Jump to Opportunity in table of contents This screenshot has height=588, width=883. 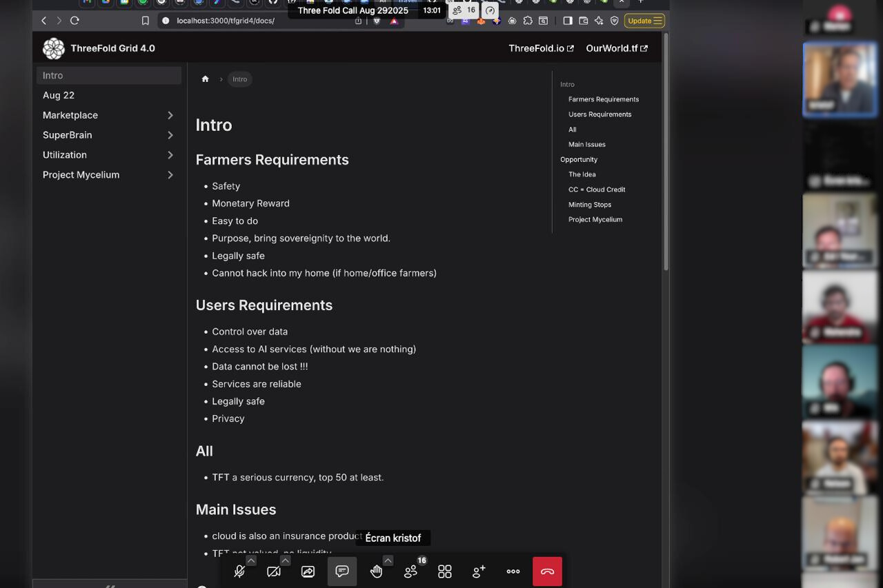(579, 159)
